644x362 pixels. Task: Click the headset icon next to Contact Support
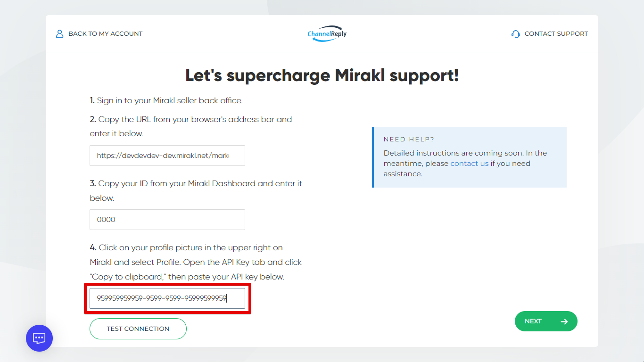point(516,34)
